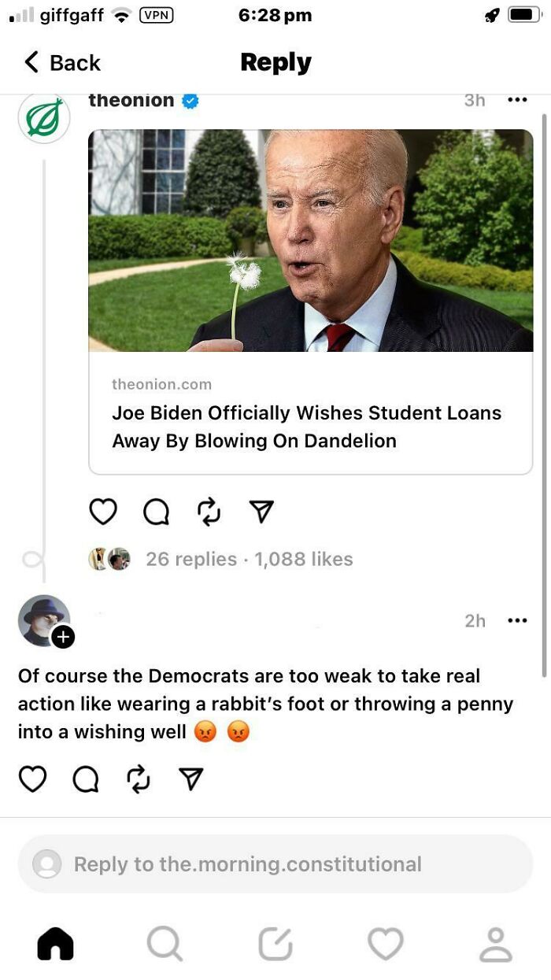551x980 pixels.
Task: Open the Activity heart tab
Action: [x=385, y=941]
